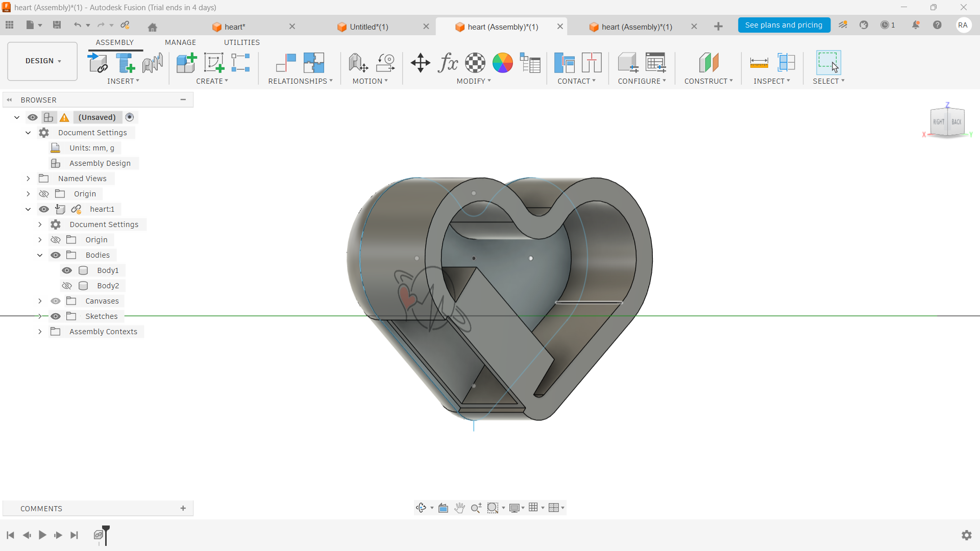
Task: Click the Physical Material checkered sphere icon
Action: 475,63
